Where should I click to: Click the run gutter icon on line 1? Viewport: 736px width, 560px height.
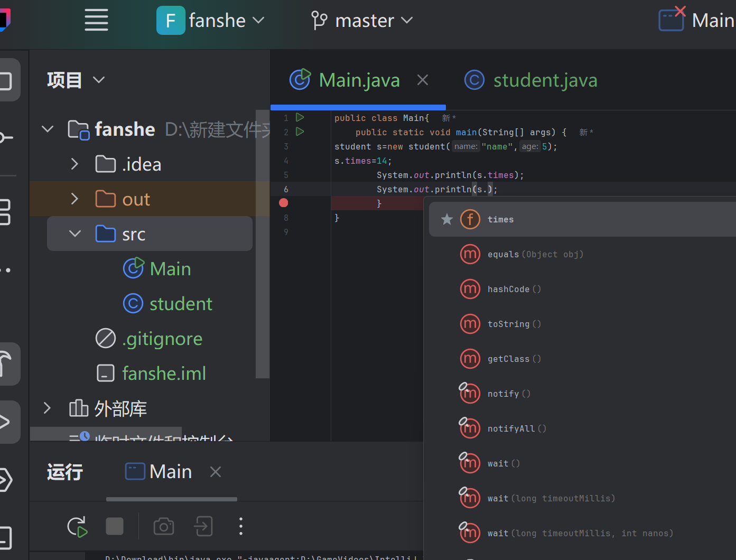pyautogui.click(x=300, y=117)
